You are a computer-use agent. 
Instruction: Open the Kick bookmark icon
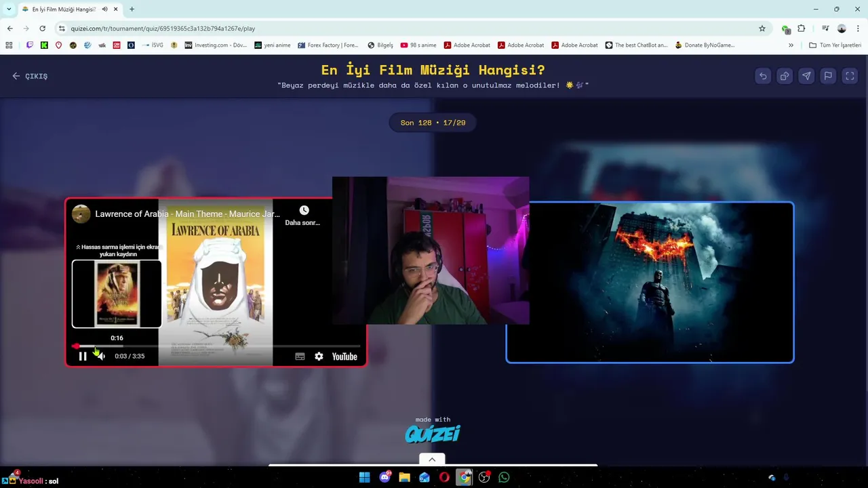44,45
